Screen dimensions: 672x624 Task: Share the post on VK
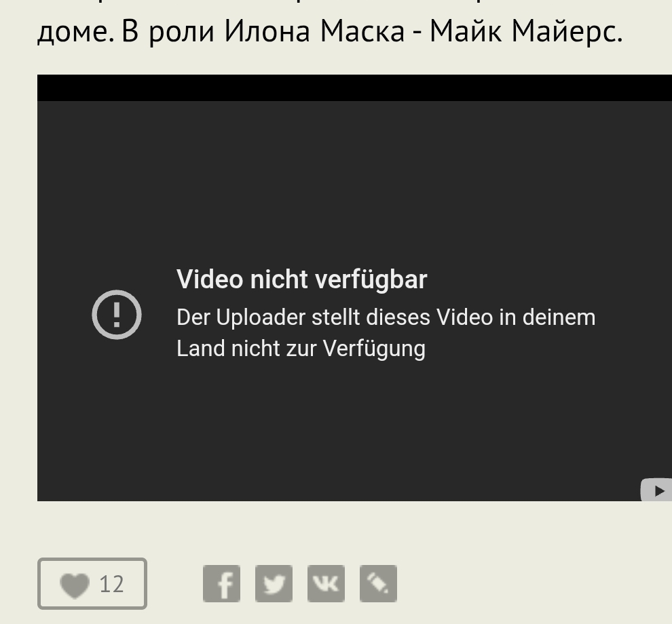coord(326,583)
